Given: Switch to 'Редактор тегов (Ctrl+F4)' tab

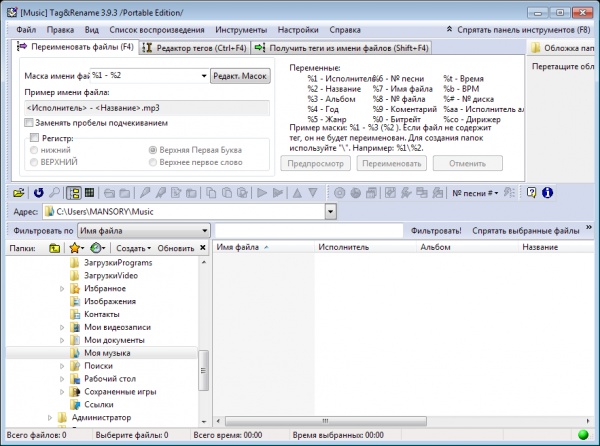Looking at the screenshot, I should tap(196, 47).
